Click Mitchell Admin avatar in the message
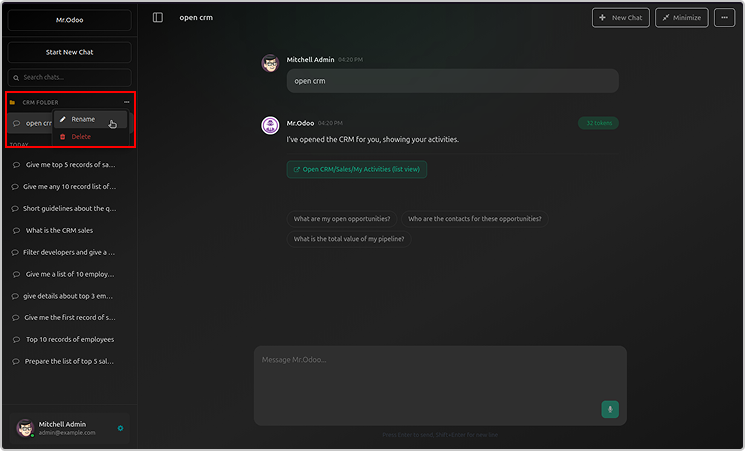This screenshot has height=451, width=745. (270, 63)
